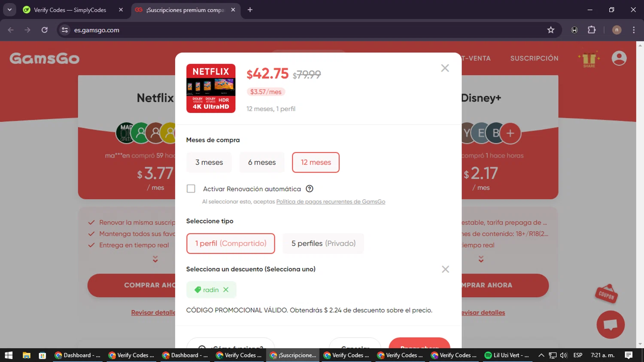Choose 5 perfiles (Privado) type
The image size is (644, 362).
pos(323,243)
